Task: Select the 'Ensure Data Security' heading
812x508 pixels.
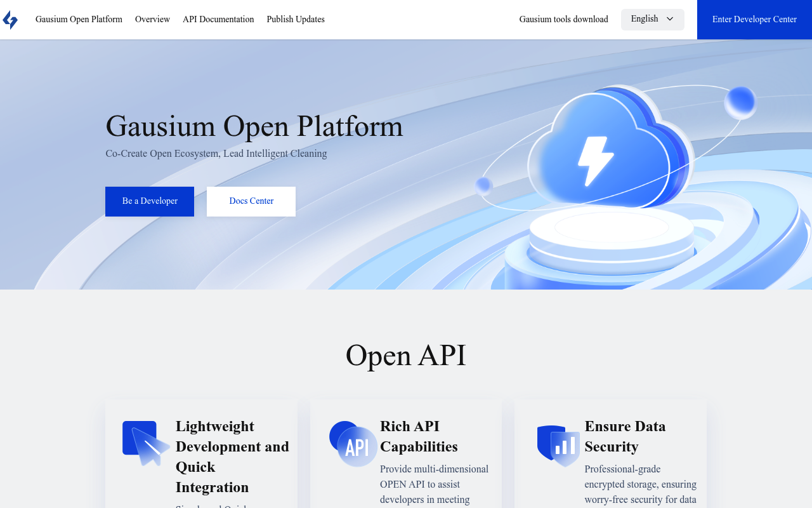Action: (x=625, y=436)
